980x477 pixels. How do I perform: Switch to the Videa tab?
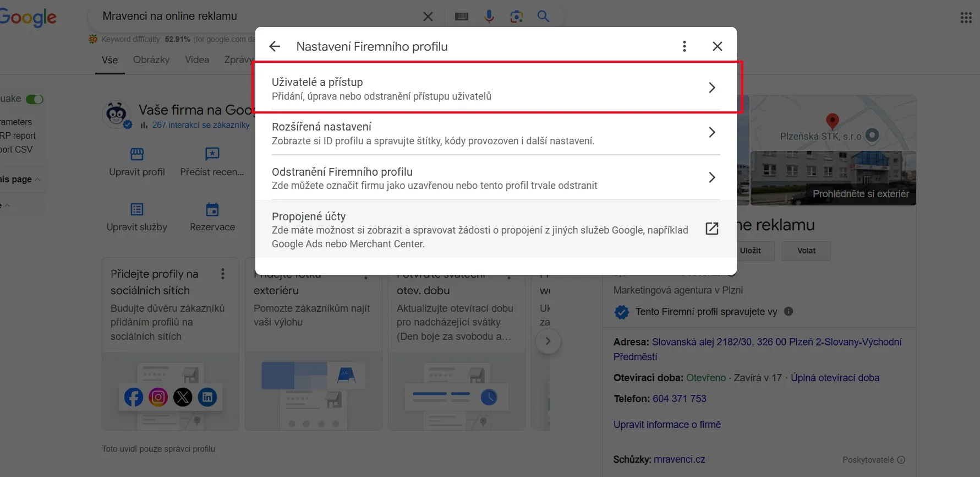(x=197, y=59)
